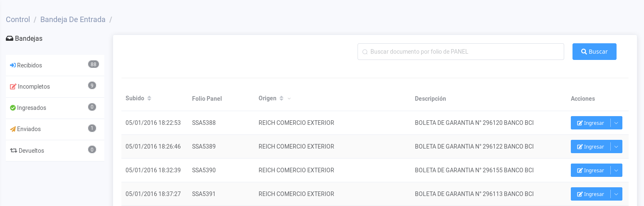
Task: Click the green Ingresados check icon
Action: (13, 108)
